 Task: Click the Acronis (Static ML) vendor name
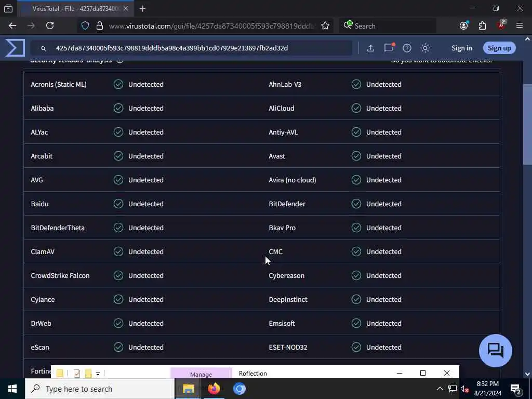[59, 84]
